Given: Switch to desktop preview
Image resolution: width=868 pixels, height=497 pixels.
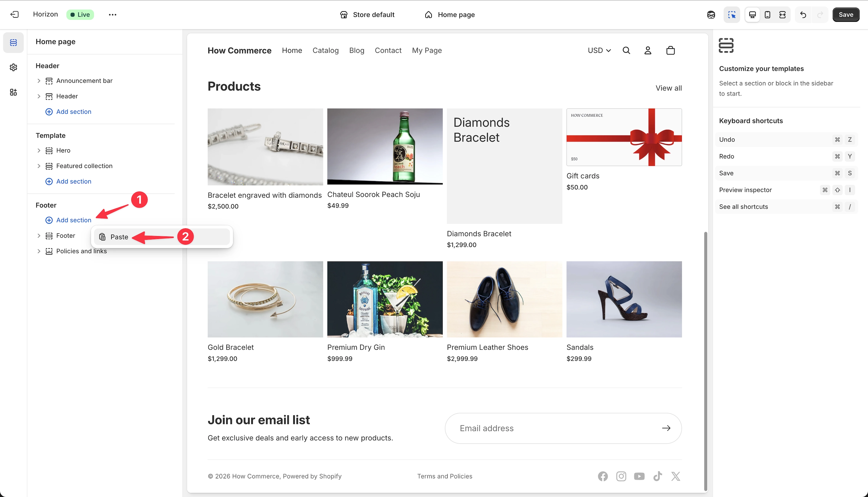Looking at the screenshot, I should click(752, 15).
